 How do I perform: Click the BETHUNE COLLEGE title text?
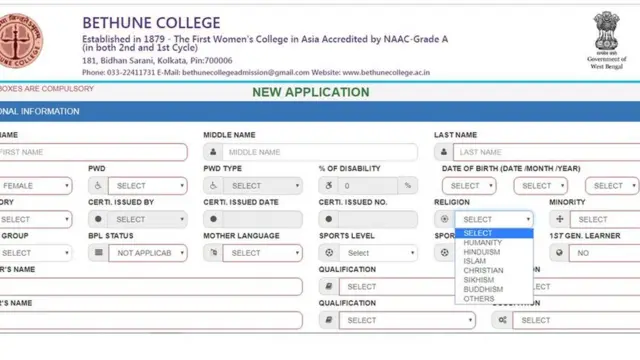(x=151, y=23)
